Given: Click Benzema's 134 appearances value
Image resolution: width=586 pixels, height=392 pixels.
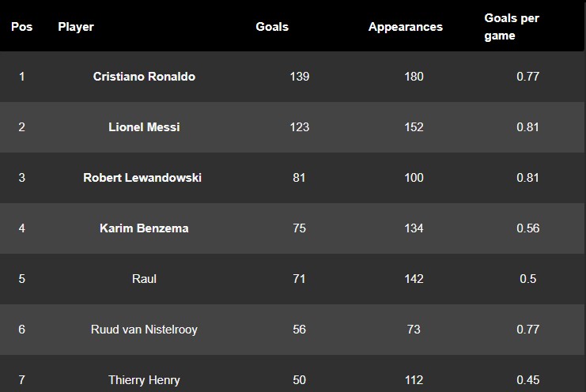Looking at the screenshot, I should pyautogui.click(x=414, y=228).
